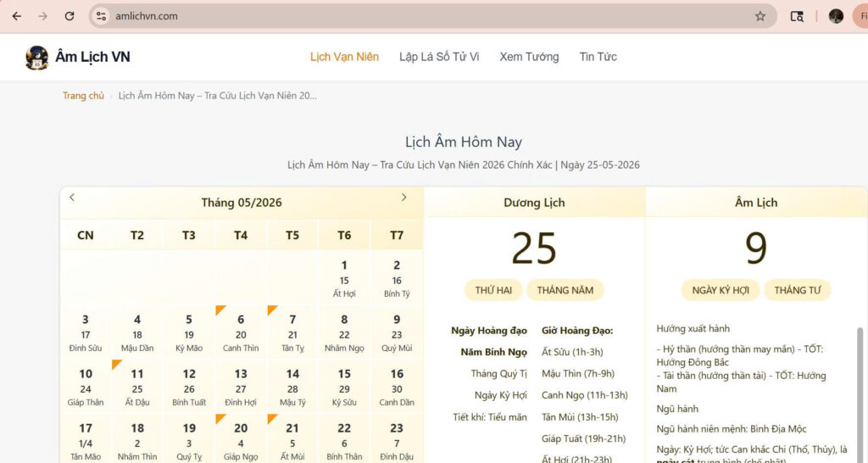Click the Âm Lịch VN logo image

coord(37,57)
